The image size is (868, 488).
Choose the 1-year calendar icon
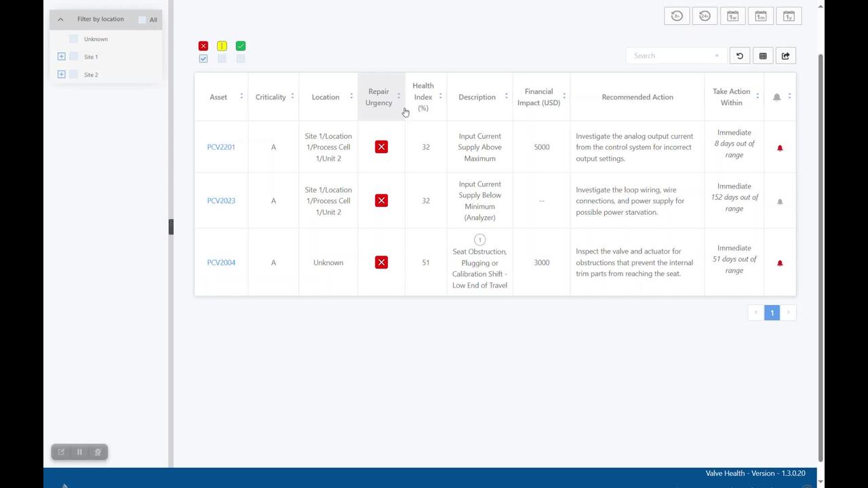pyautogui.click(x=789, y=15)
